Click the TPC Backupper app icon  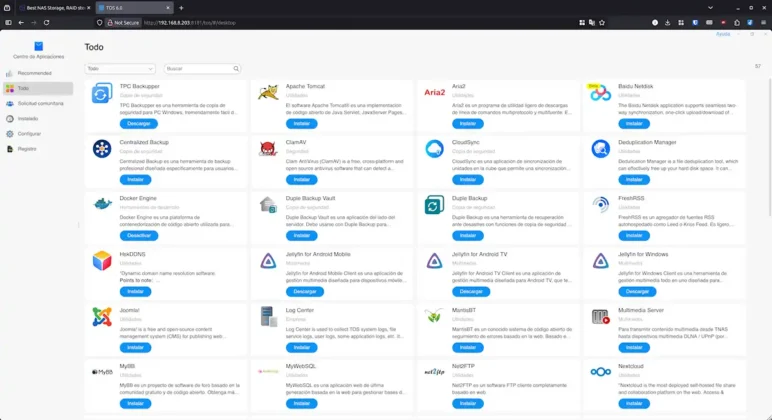[x=102, y=94]
